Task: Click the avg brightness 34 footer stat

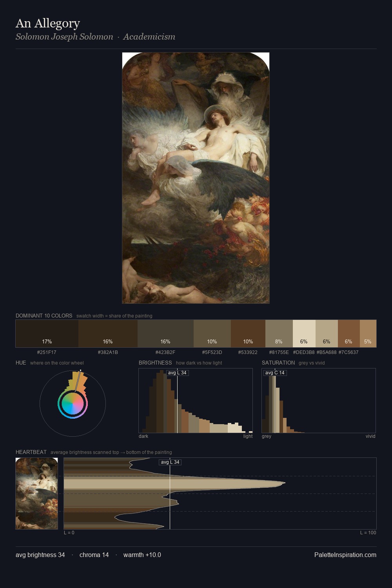Action: click(x=40, y=555)
